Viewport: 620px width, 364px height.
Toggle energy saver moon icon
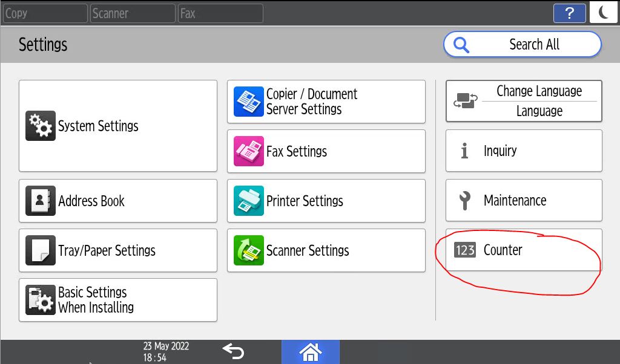[x=603, y=13]
